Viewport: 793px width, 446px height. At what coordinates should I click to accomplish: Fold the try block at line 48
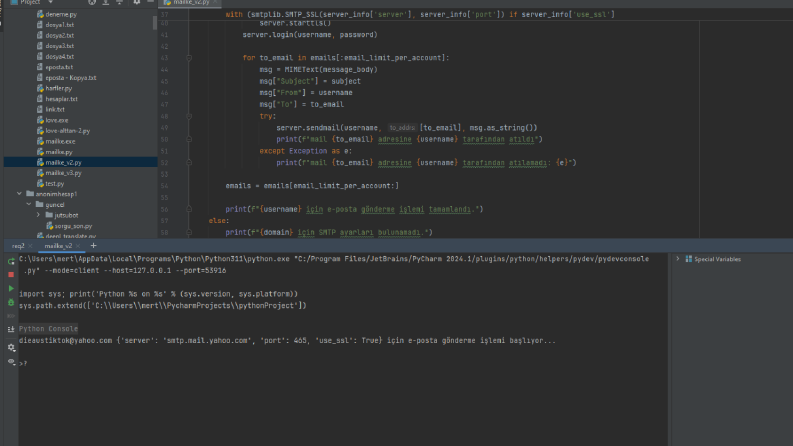(189, 116)
